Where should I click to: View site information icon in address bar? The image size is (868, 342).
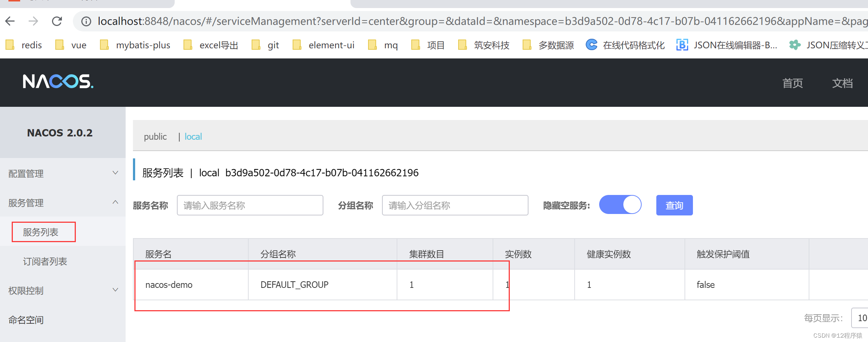pyautogui.click(x=86, y=22)
